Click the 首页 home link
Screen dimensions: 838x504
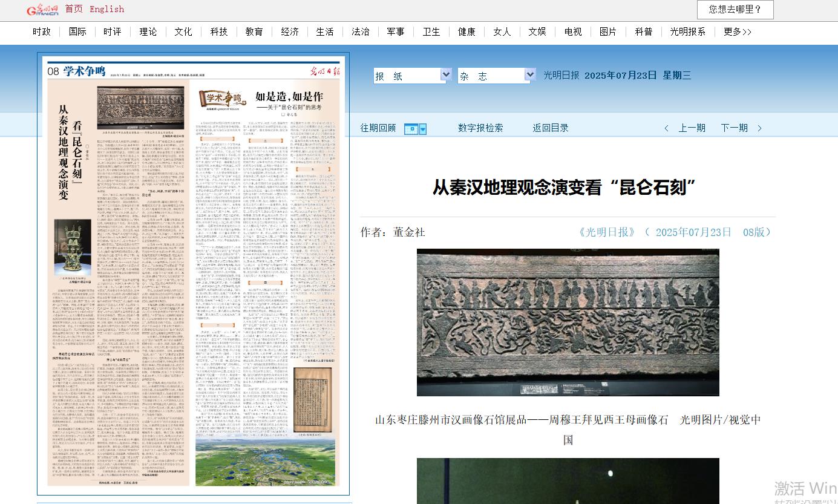[74, 9]
